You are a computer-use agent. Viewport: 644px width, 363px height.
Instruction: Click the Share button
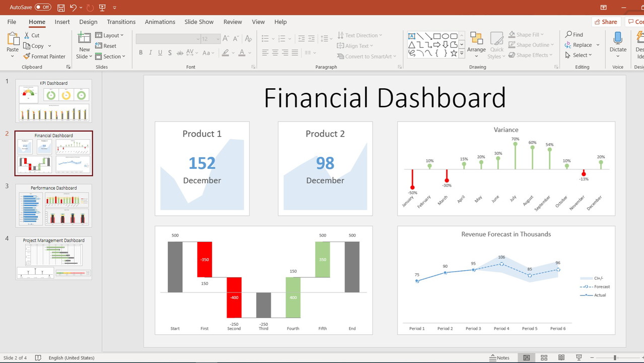tap(606, 22)
